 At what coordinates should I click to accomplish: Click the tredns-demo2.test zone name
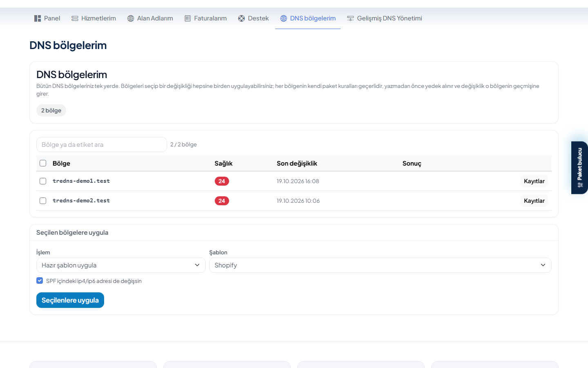click(x=81, y=201)
